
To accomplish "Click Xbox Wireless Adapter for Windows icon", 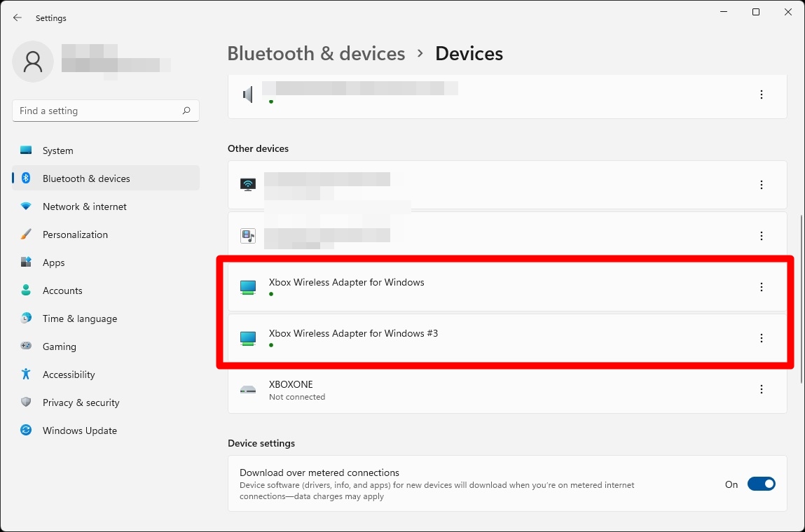I will tap(248, 287).
